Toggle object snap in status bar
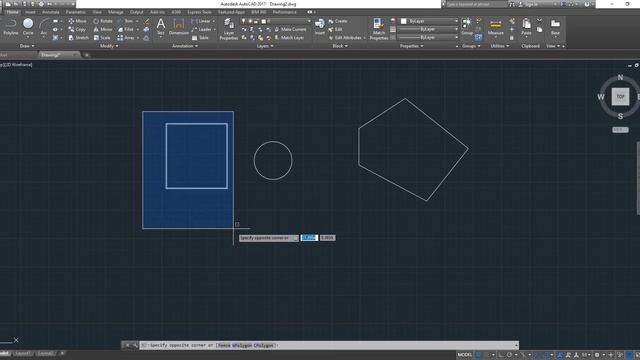 [547, 355]
